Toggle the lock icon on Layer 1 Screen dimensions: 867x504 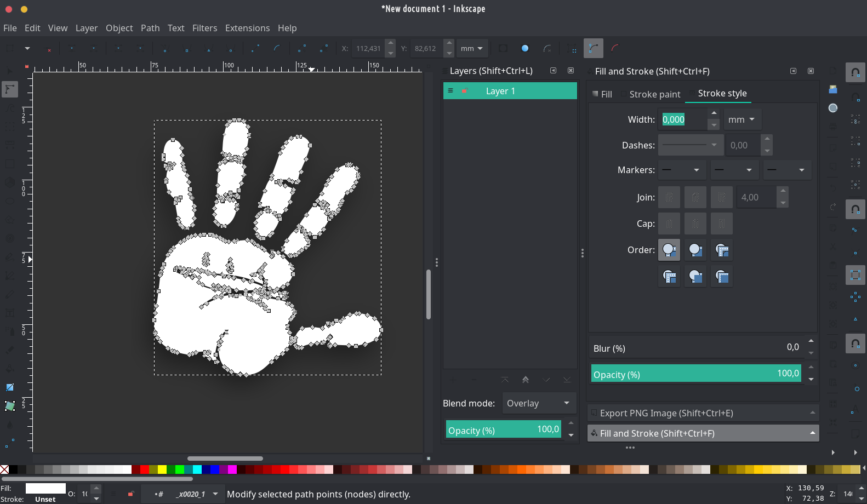(x=465, y=91)
